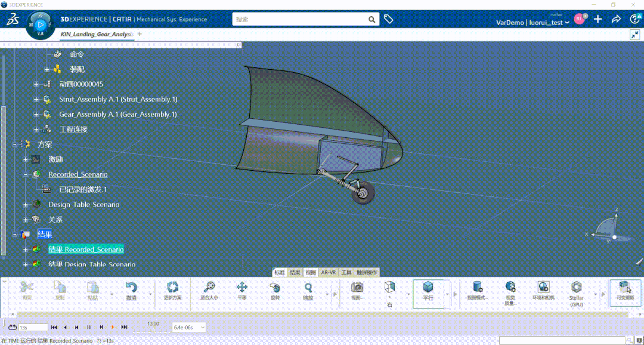644x345 pixels.
Task: Open the help question mark icon
Action: tap(634, 19)
